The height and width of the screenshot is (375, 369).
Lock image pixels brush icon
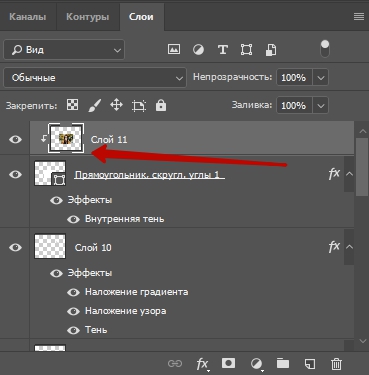[x=95, y=106]
